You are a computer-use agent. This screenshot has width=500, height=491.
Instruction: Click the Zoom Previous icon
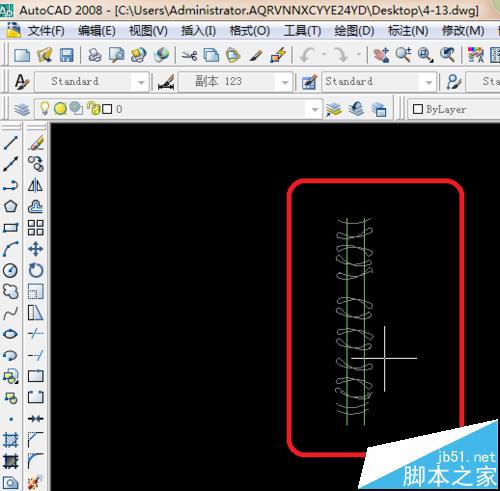point(447,55)
